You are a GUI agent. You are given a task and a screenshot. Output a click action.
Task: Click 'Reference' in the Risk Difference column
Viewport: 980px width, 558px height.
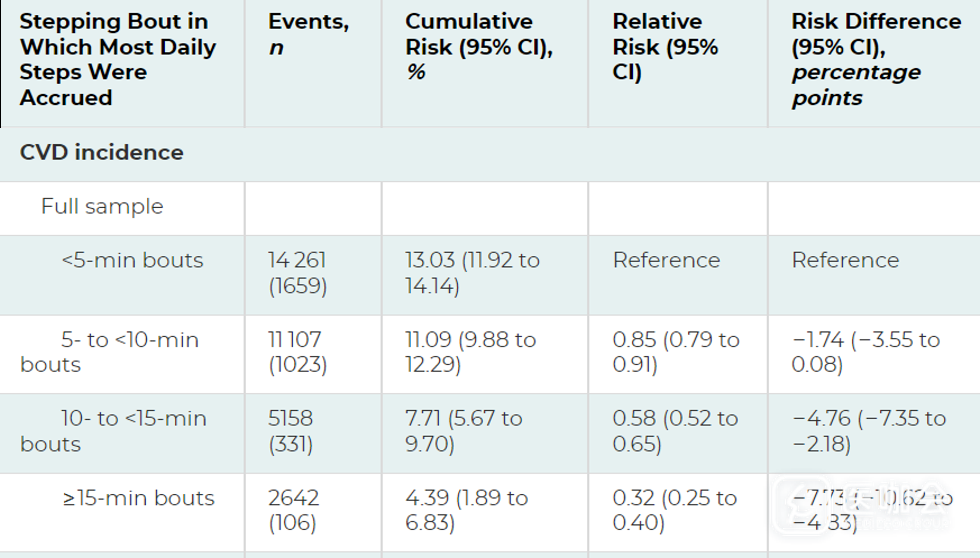(x=845, y=261)
